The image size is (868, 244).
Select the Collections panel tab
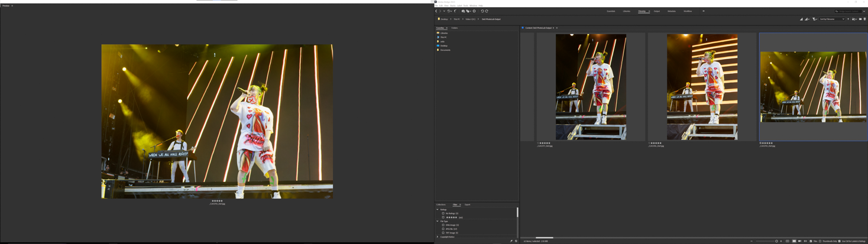[441, 204]
